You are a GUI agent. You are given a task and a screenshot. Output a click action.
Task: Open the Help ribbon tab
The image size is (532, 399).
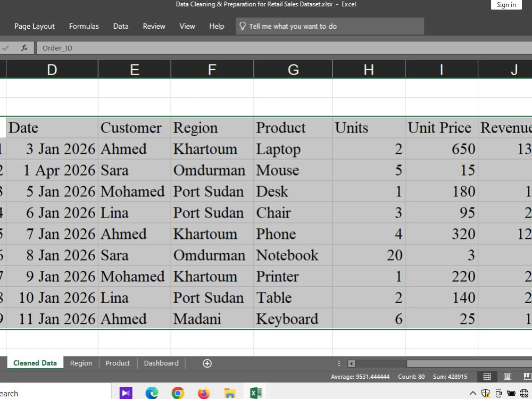pos(217,26)
